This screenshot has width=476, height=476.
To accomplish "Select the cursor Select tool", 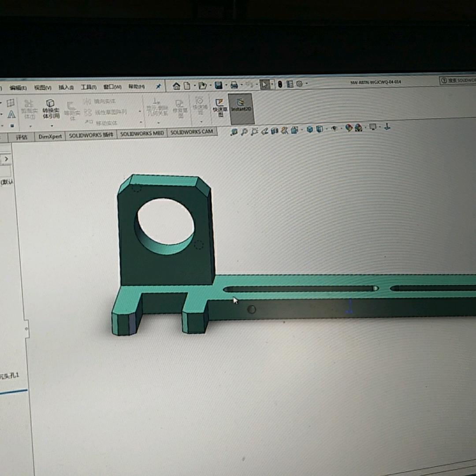I will 264,85.
